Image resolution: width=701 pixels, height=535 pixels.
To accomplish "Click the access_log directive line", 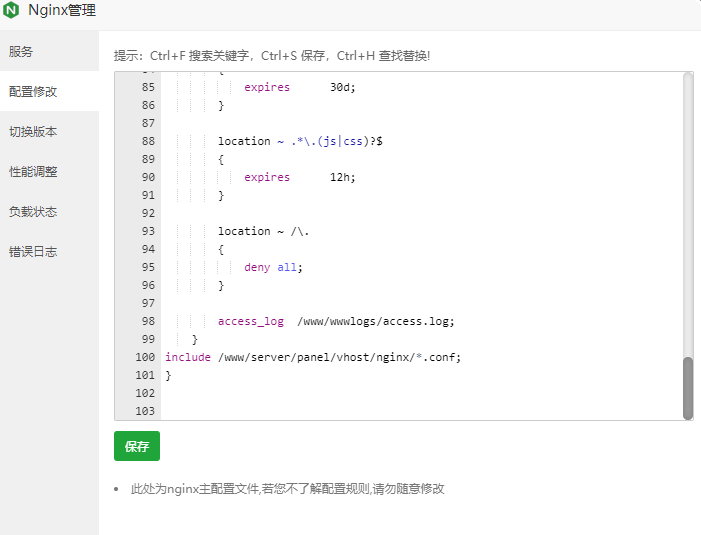I will [336, 321].
